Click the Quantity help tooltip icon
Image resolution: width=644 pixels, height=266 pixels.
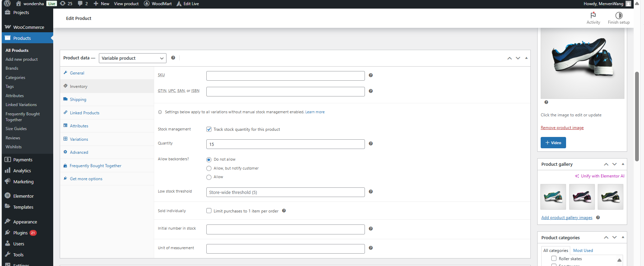tap(371, 143)
